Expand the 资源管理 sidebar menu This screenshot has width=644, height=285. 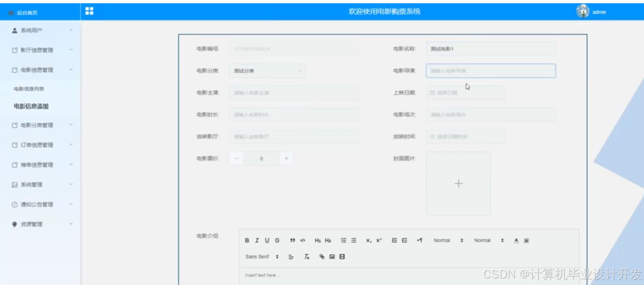click(x=40, y=224)
